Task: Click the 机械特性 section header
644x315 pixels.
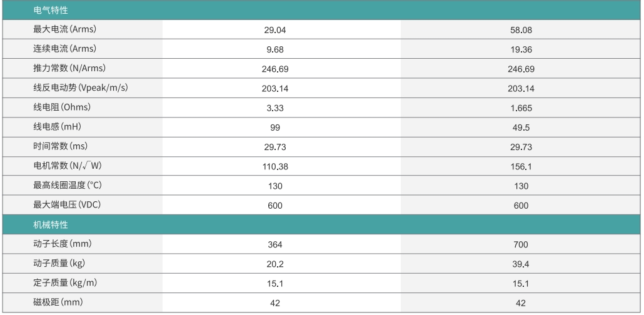Action: click(51, 224)
